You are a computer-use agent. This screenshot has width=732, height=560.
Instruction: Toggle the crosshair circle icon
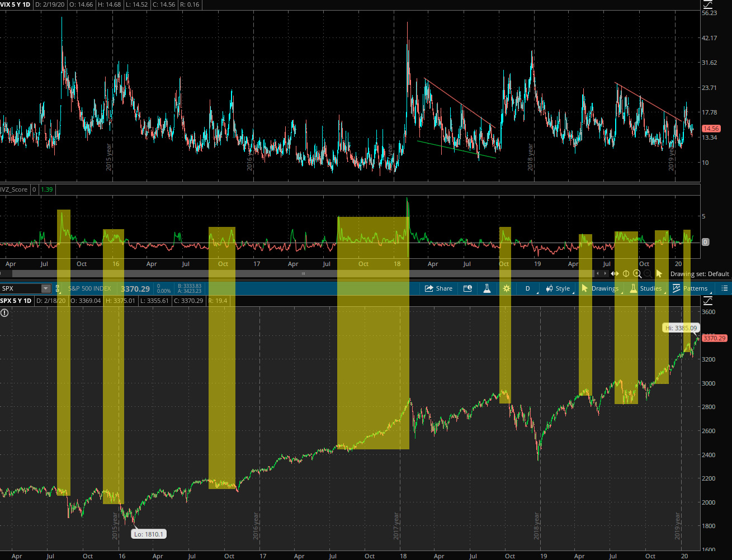point(626,273)
